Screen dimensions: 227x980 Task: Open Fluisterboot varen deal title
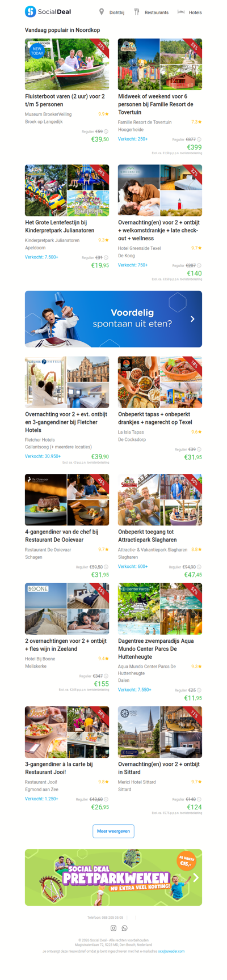(65, 100)
